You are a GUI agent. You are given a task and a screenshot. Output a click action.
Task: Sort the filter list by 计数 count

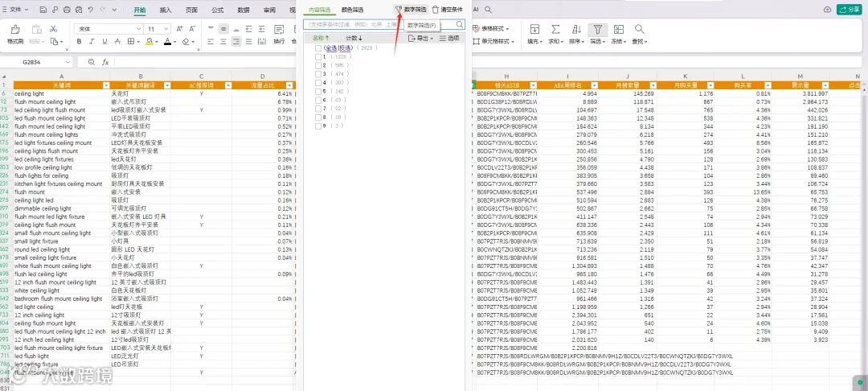point(354,38)
